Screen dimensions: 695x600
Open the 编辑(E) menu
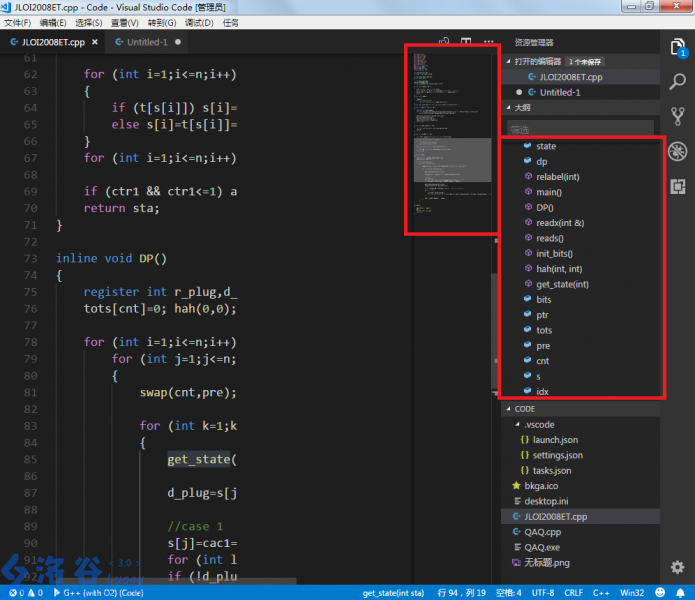[x=53, y=23]
